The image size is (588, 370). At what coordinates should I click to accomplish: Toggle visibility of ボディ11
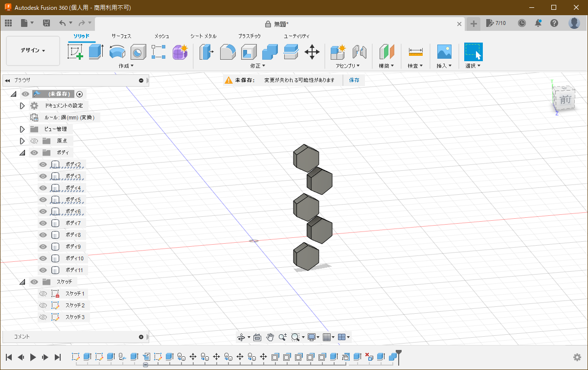click(x=43, y=270)
